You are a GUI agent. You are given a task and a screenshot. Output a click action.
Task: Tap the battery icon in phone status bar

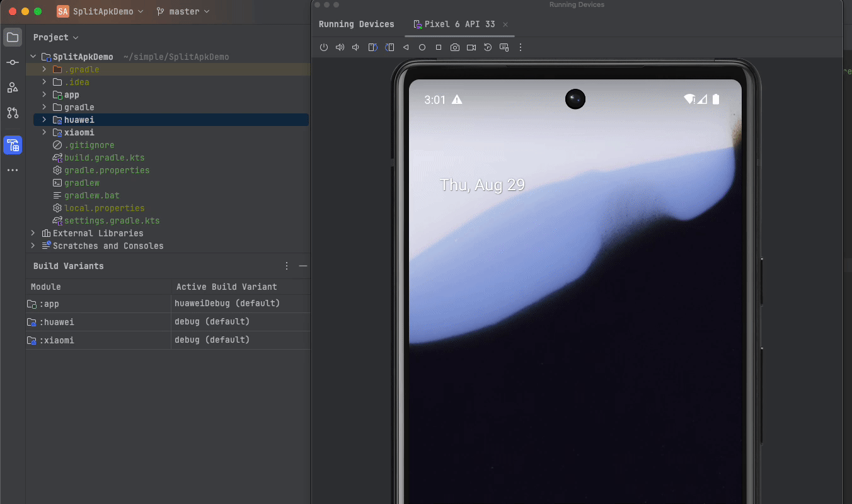716,99
